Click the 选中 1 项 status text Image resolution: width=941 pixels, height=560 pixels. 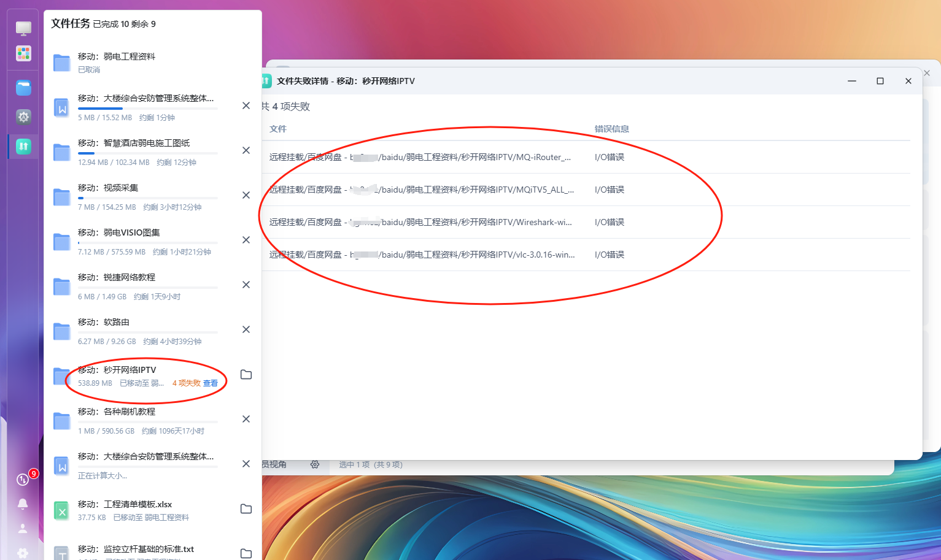pos(370,465)
